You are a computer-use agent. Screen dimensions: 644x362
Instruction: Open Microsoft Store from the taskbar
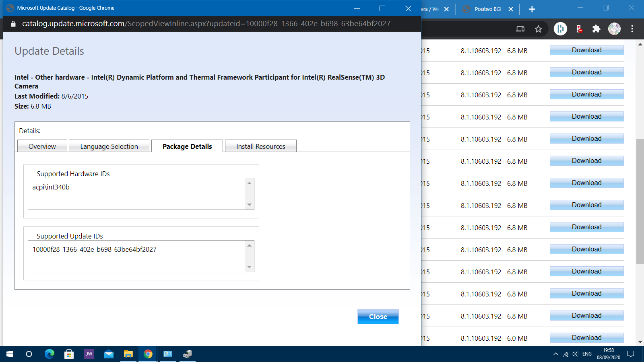coord(69,354)
